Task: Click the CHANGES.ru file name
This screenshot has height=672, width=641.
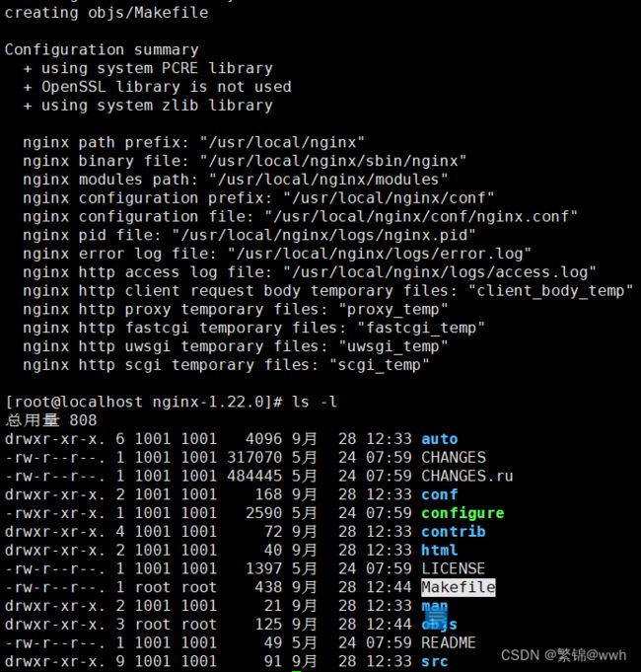Action: click(x=467, y=477)
